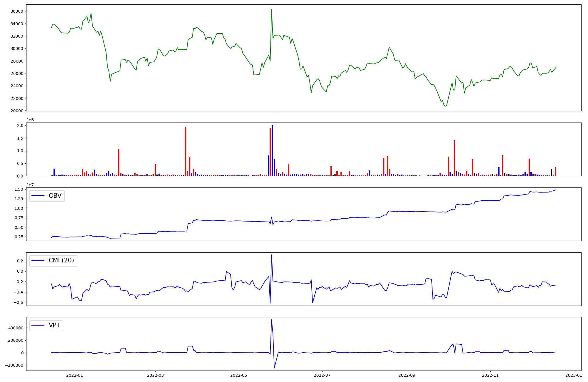This screenshot has width=588, height=382.
Task: Click the 32000 price axis label
Action: tap(17, 36)
